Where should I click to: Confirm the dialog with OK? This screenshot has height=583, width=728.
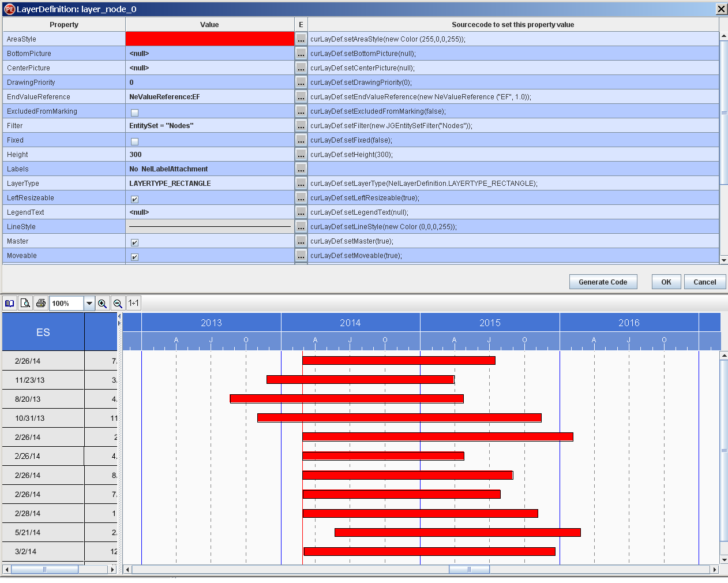666,282
